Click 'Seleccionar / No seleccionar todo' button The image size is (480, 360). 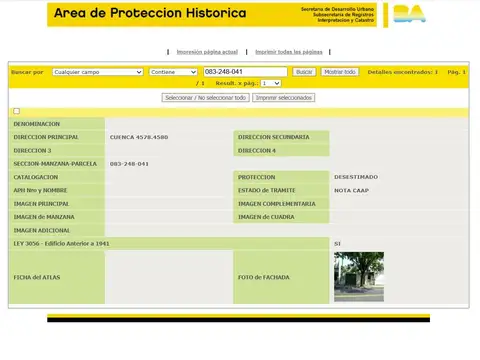[x=205, y=98]
